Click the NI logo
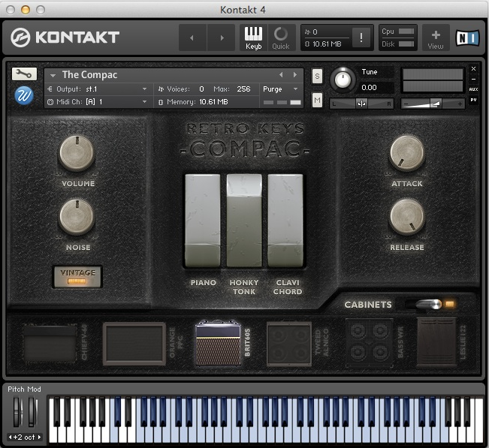The width and height of the screenshot is (489, 448). (467, 38)
